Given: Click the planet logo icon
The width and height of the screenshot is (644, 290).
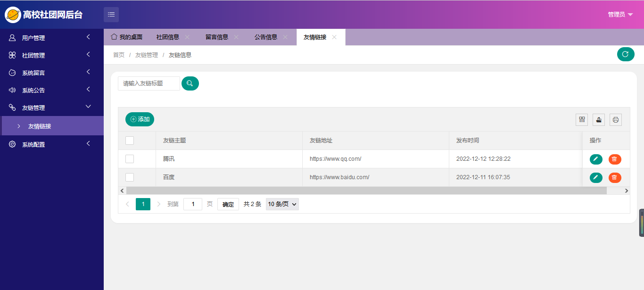Looking at the screenshot, I should (x=13, y=15).
